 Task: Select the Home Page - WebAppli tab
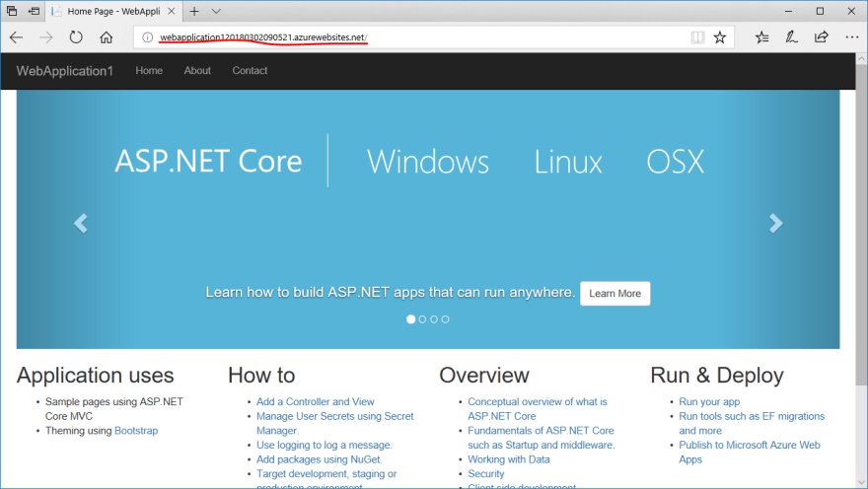113,11
